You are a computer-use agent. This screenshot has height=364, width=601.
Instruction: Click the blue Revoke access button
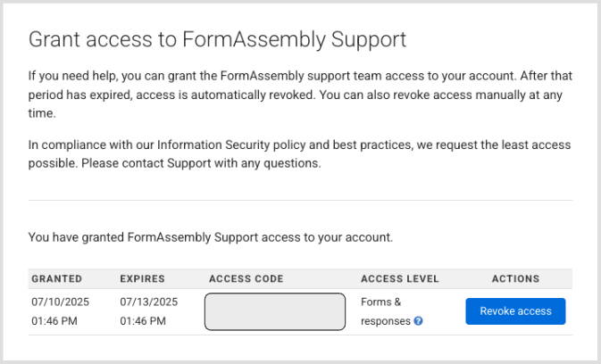(x=515, y=311)
